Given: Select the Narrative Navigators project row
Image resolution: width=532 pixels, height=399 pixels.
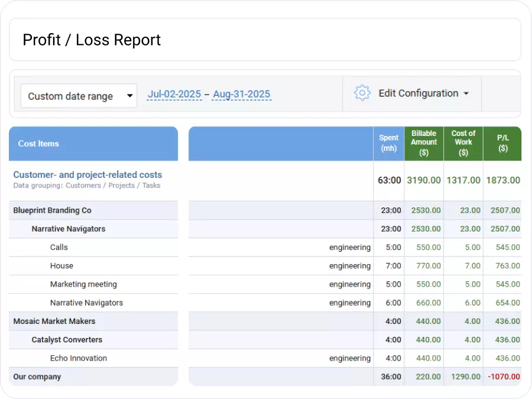Looking at the screenshot, I should pos(70,229).
